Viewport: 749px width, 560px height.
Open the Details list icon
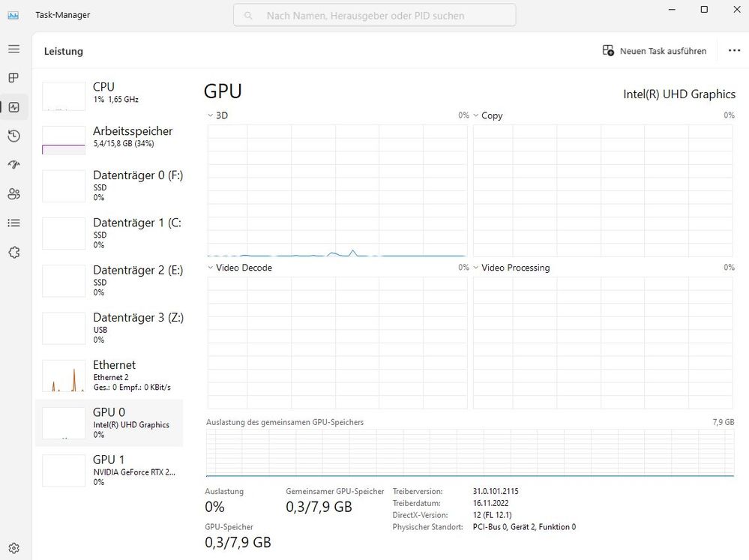pos(13,223)
